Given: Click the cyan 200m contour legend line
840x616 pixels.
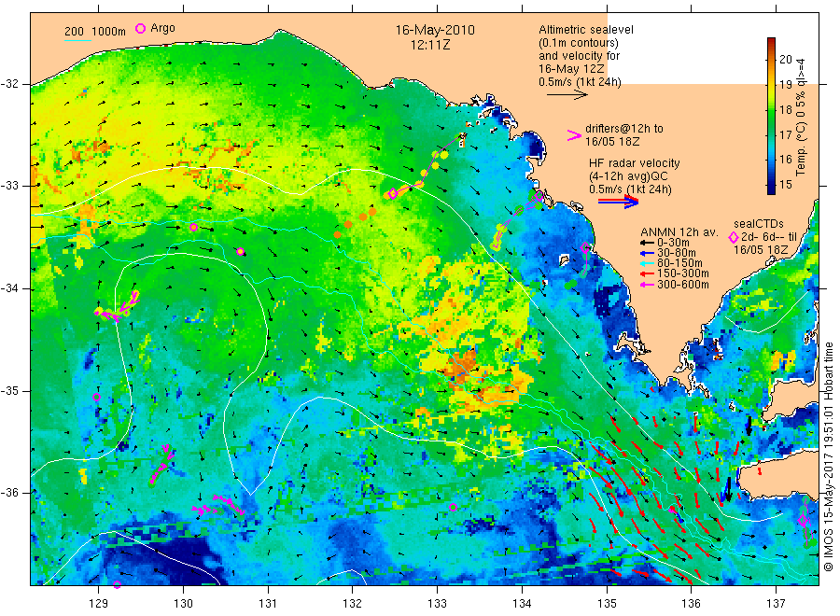Looking at the screenshot, I should click(78, 40).
